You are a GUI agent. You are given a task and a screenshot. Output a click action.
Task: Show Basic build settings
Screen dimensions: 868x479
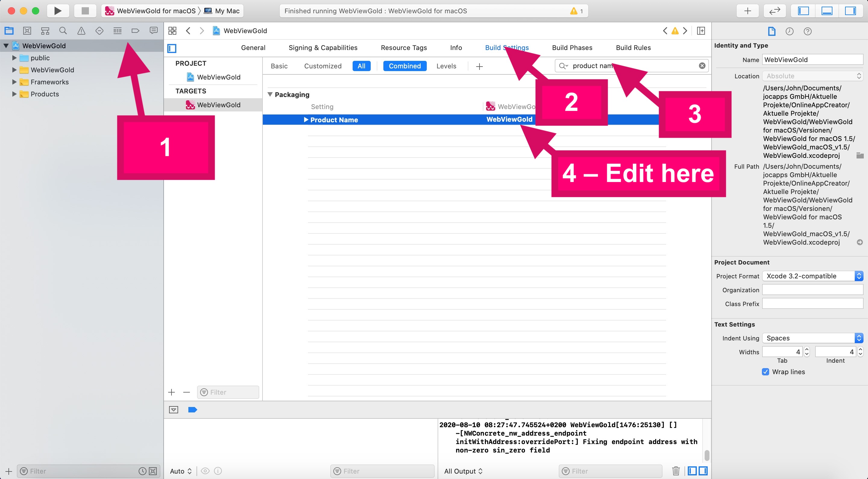tap(279, 66)
